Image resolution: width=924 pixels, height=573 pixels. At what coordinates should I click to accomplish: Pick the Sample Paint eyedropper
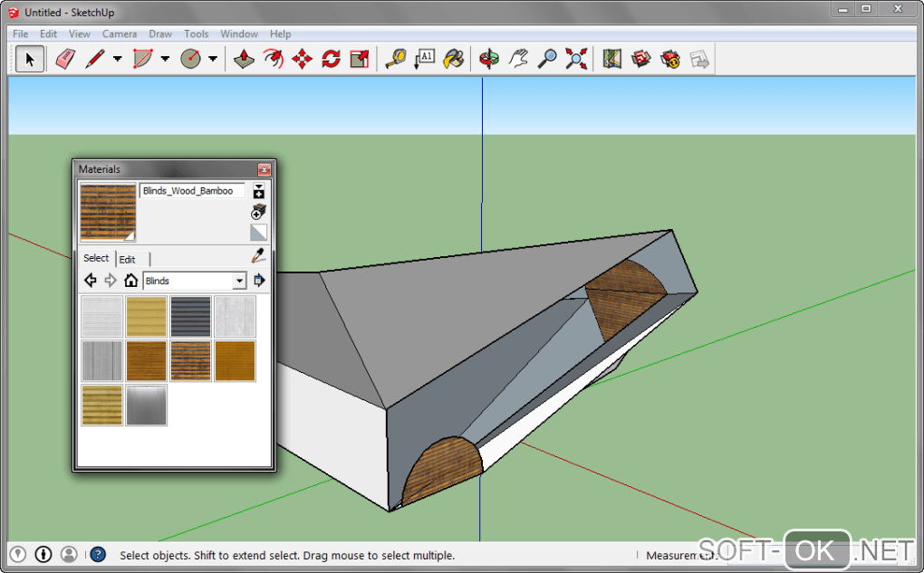[258, 256]
